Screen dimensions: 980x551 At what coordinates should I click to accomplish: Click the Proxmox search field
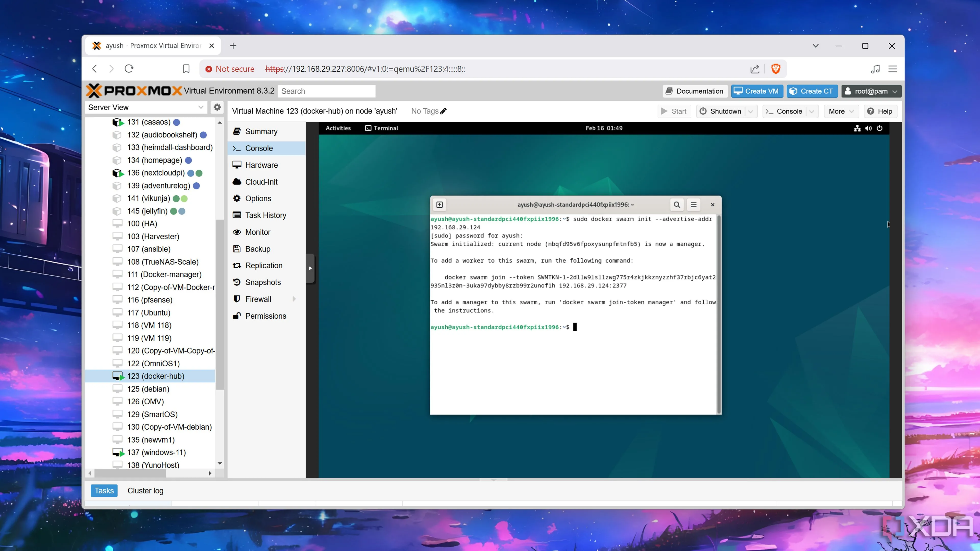pos(326,91)
